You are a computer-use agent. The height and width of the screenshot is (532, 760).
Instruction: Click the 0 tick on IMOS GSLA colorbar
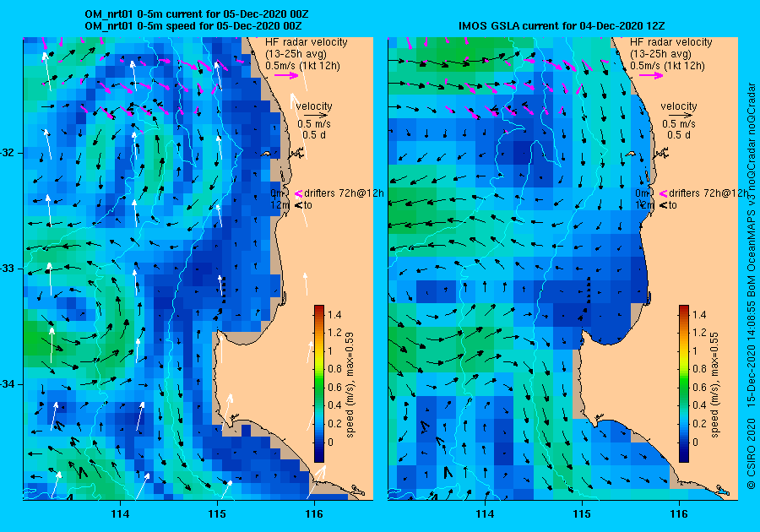coord(696,442)
